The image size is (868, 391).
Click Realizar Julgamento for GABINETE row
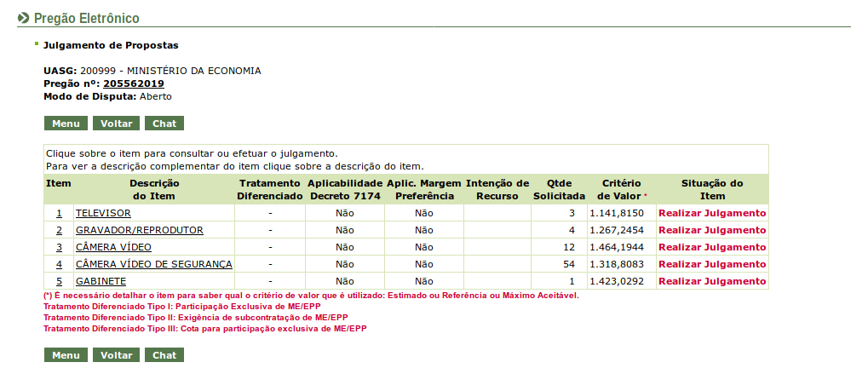pos(712,281)
